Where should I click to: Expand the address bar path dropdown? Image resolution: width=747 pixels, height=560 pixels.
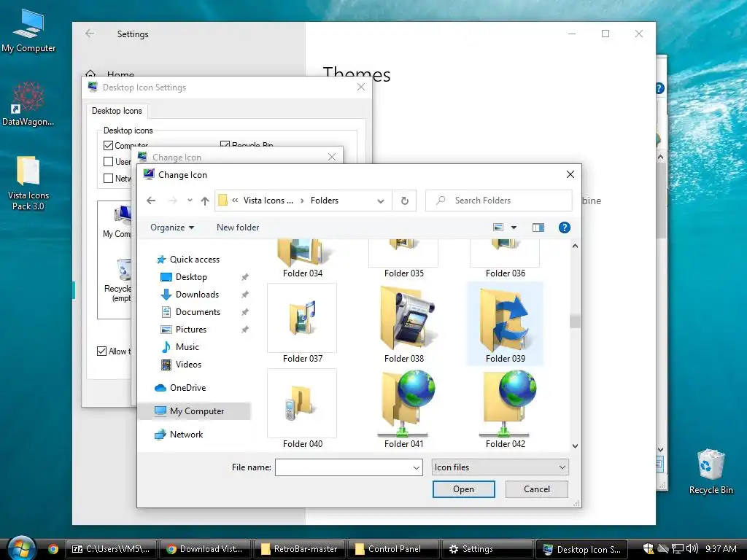[381, 201]
